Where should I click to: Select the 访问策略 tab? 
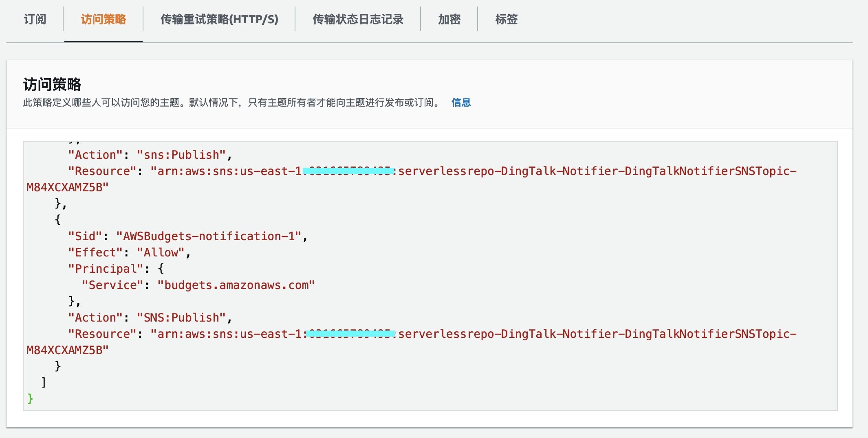(104, 19)
